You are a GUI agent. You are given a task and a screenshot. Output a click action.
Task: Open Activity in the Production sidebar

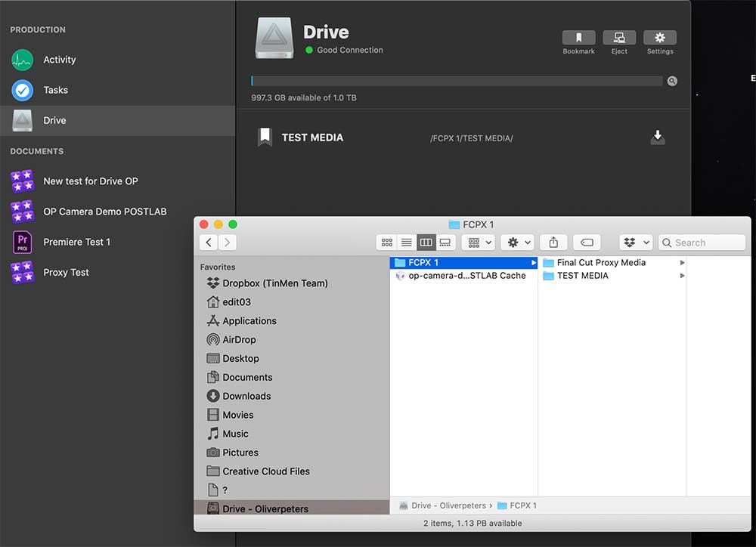point(118,60)
